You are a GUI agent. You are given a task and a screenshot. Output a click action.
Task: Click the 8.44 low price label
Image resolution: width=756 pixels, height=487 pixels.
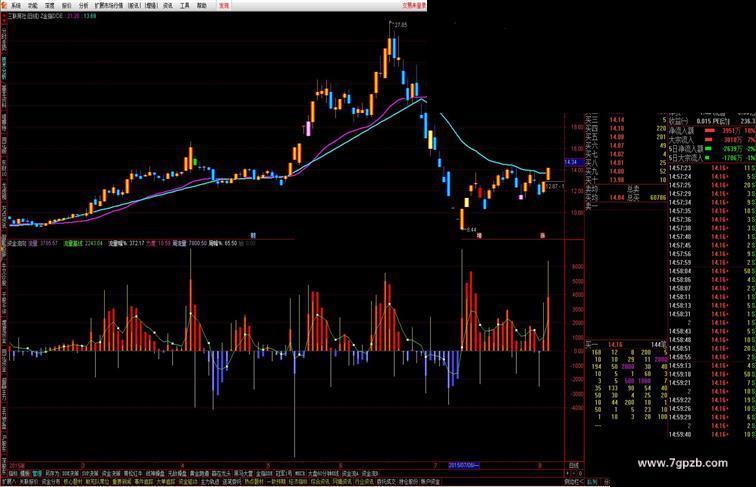[x=472, y=230]
